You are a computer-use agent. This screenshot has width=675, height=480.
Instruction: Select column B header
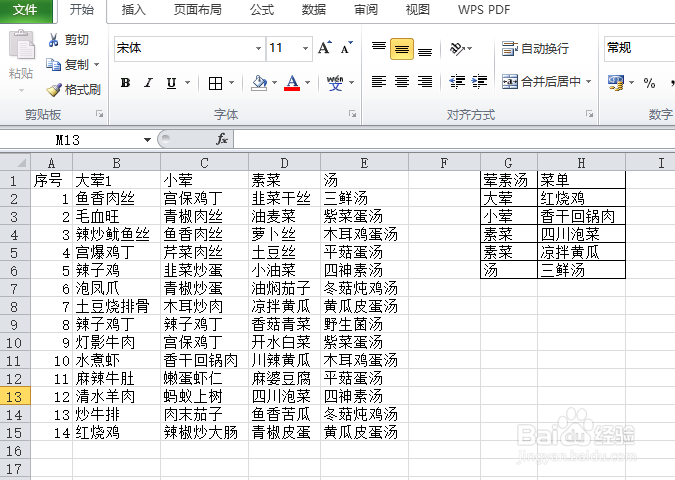pyautogui.click(x=116, y=163)
